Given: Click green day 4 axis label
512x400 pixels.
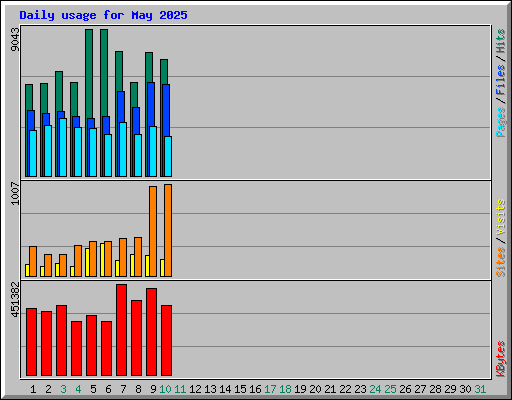Looking at the screenshot, I should (78, 389).
